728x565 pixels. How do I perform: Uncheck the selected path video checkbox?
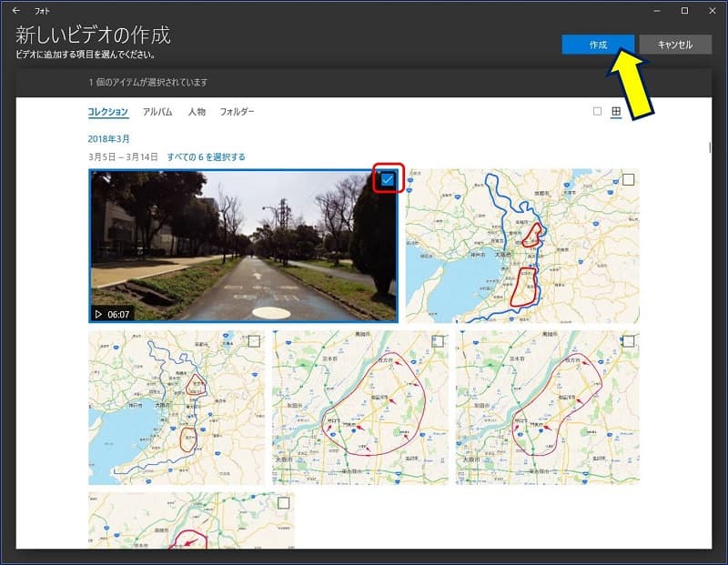pos(388,180)
